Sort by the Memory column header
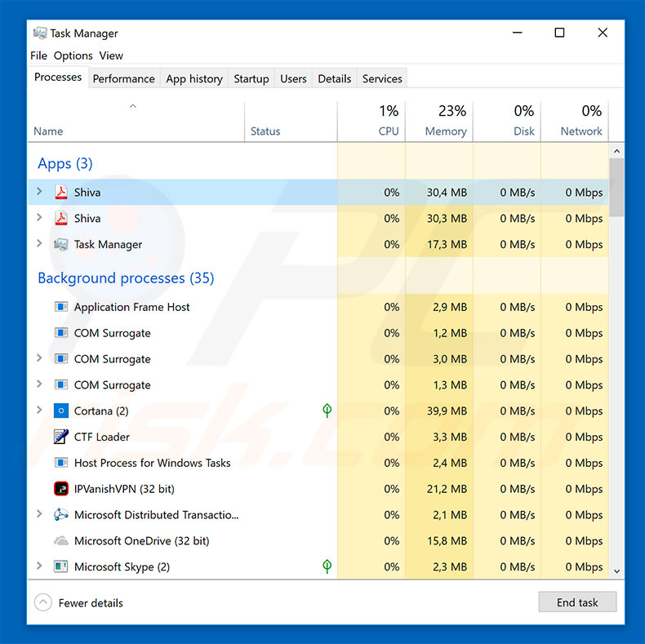This screenshot has width=645, height=644. (439, 122)
